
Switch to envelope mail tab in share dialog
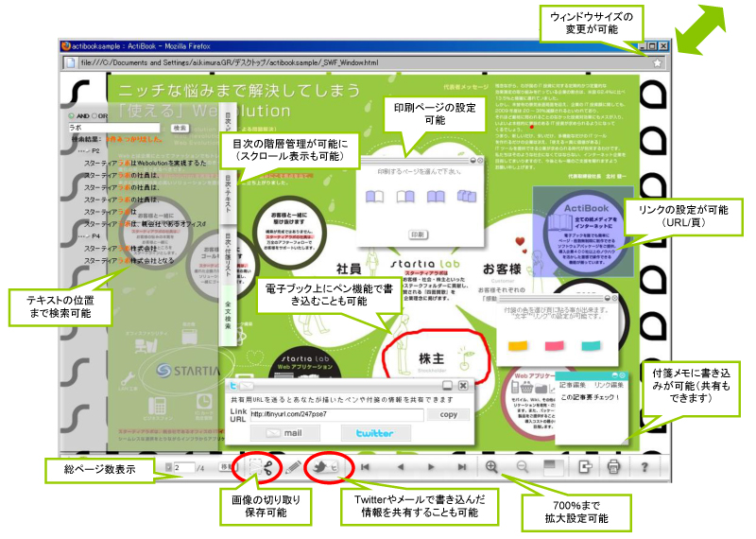pos(247,386)
